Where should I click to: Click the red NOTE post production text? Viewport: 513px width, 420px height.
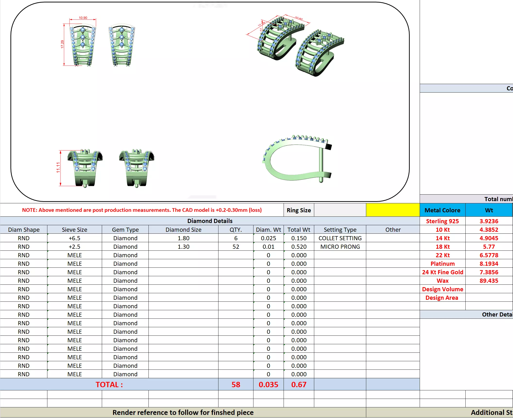tap(142, 210)
